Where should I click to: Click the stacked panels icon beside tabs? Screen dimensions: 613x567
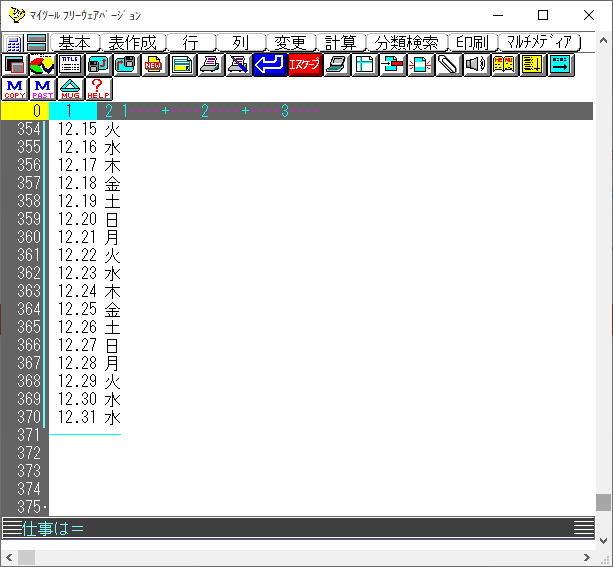click(x=37, y=43)
